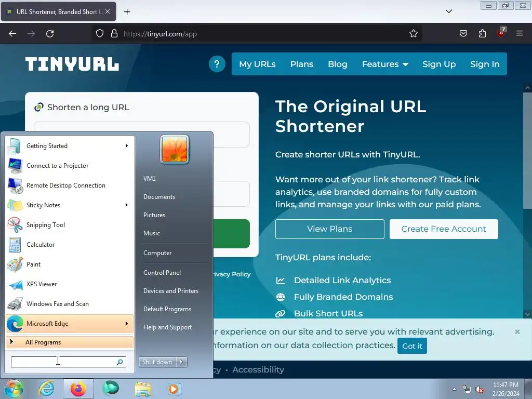Image resolution: width=532 pixels, height=399 pixels.
Task: Open the Accessibility footer link
Action: [258, 369]
